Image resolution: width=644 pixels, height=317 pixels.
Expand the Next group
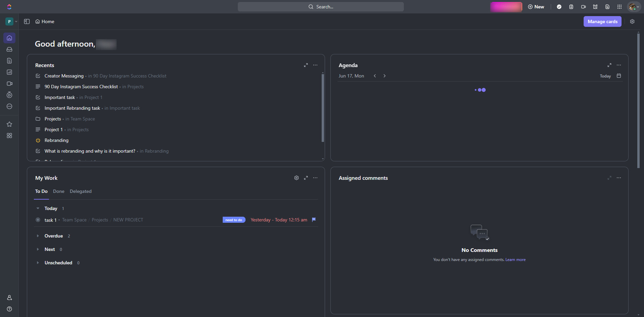point(38,249)
